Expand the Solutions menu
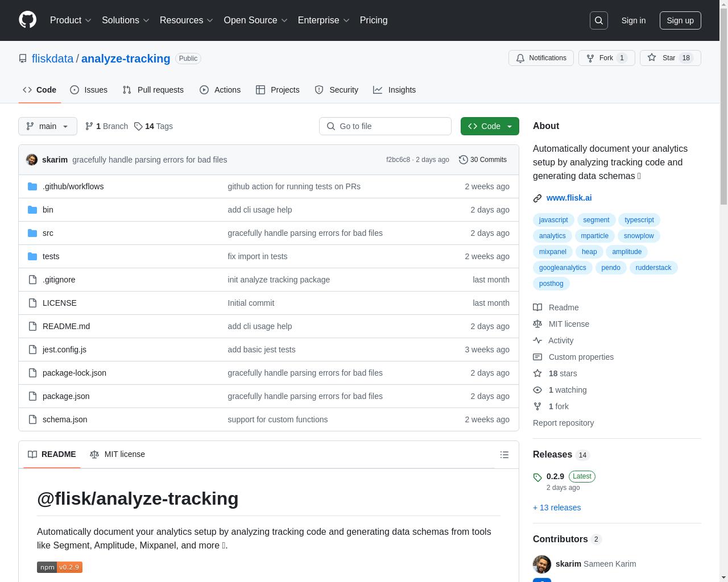Screen dimensions: 728x582 point(126,20)
